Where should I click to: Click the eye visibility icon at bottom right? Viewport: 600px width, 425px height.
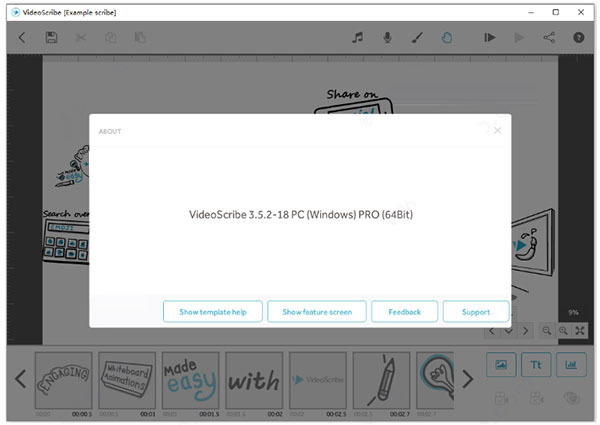[571, 398]
